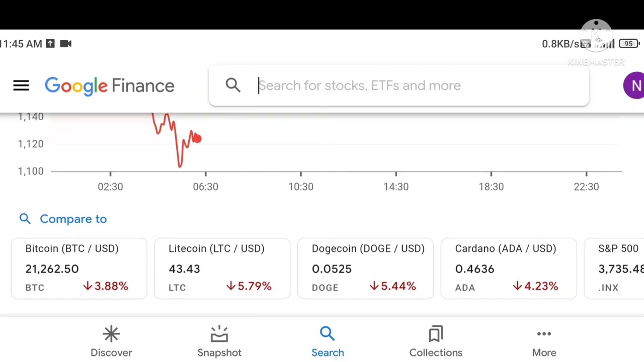
Task: Select the Litecoin (LTC / USD) card
Action: coord(222,268)
